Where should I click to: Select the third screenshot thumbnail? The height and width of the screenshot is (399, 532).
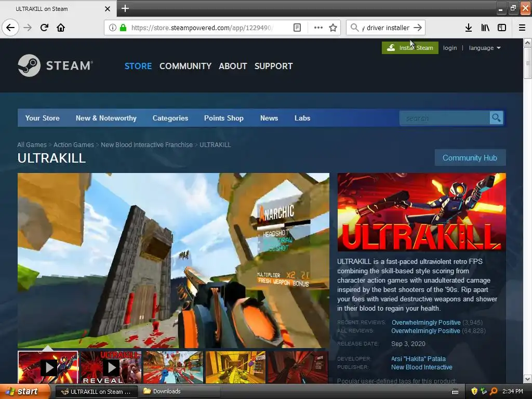[x=173, y=367]
